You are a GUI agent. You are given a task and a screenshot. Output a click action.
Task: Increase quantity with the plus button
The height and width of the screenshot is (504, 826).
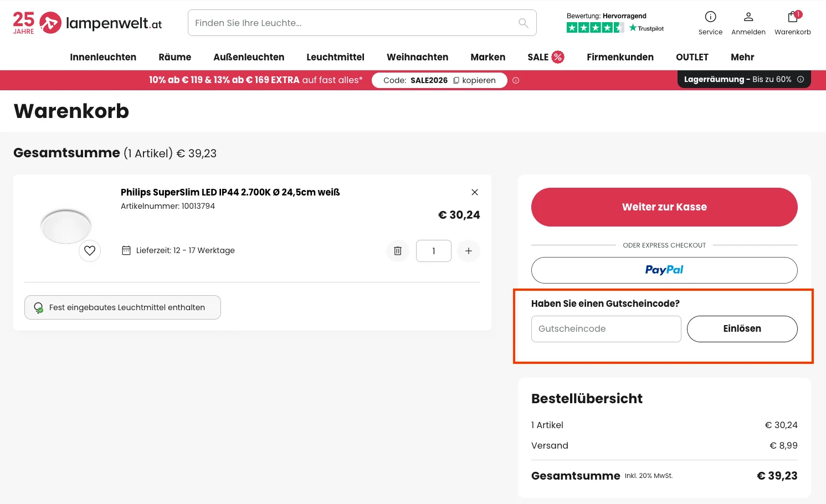(468, 251)
